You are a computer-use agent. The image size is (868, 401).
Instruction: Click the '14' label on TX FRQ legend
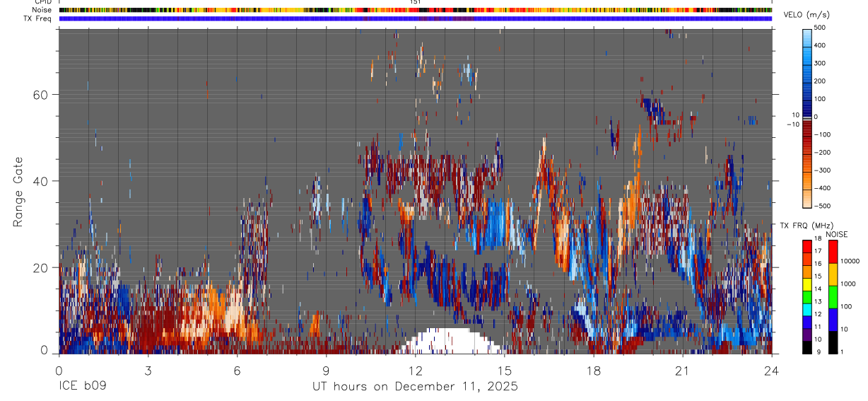tap(819, 289)
